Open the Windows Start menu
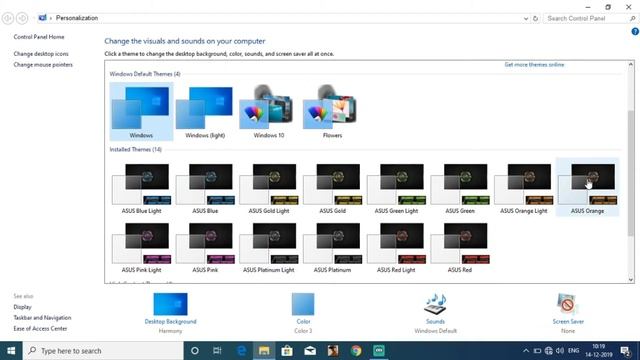Viewport: 640px width, 360px height. (x=11, y=351)
